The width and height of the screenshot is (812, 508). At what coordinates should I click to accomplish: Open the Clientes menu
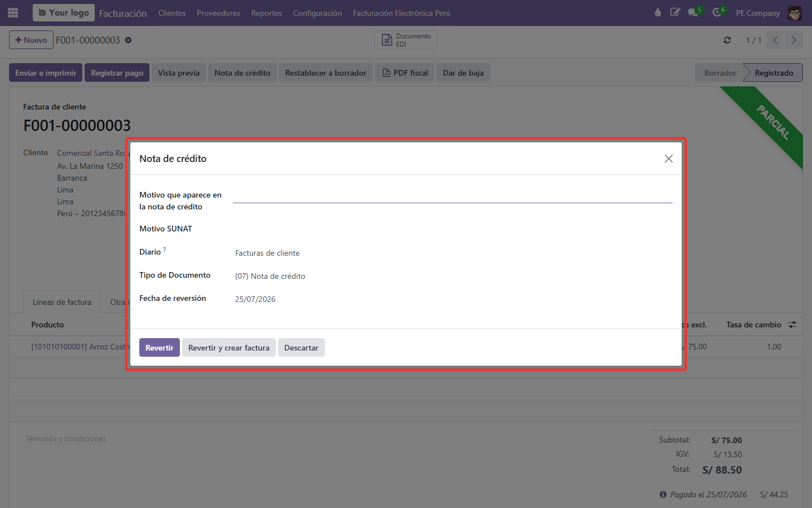coord(172,13)
